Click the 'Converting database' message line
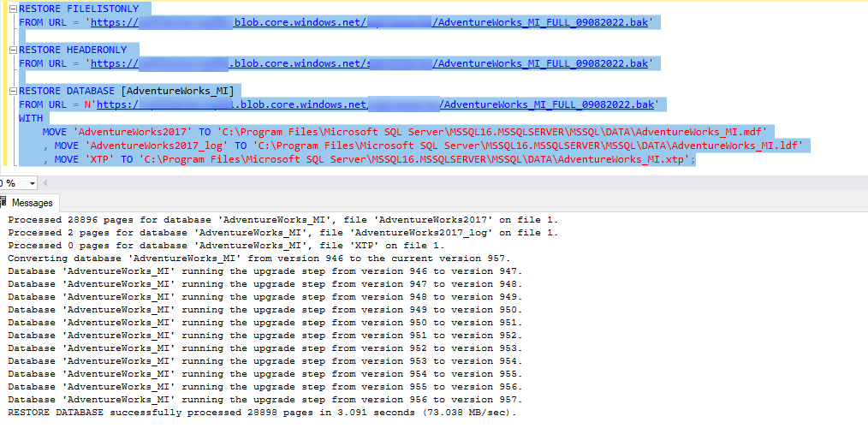The width and height of the screenshot is (868, 428). (x=259, y=259)
